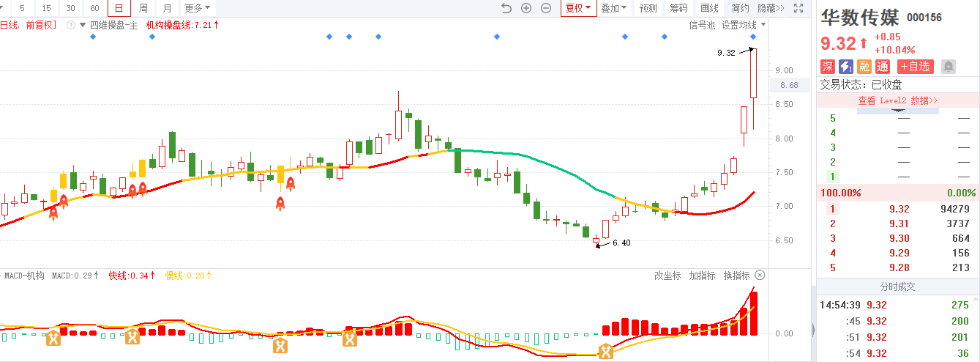Click the blue lightning icon under the price

[x=846, y=67]
